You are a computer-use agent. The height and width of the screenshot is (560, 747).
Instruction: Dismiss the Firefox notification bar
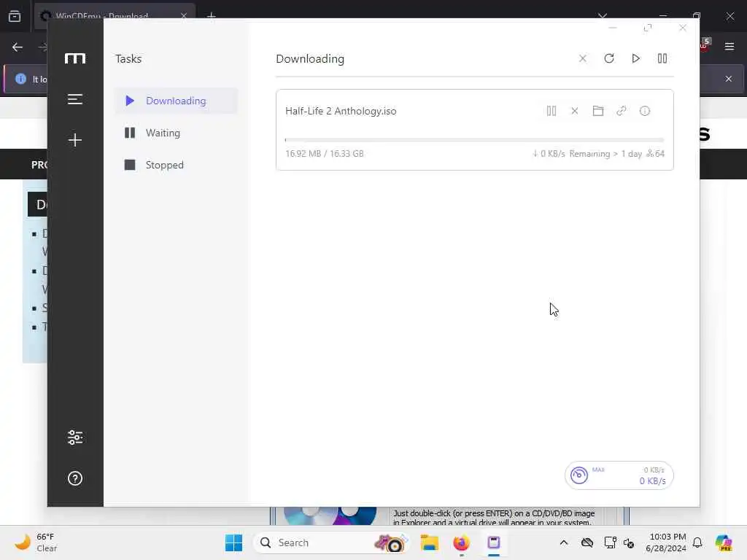tap(729, 79)
